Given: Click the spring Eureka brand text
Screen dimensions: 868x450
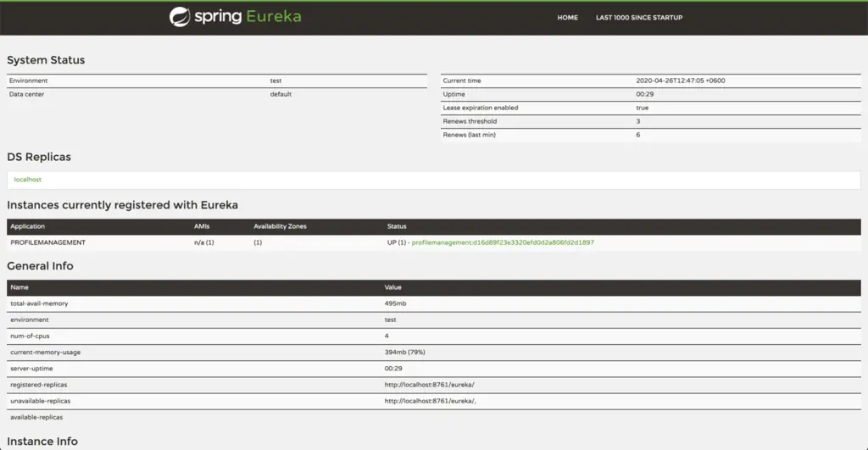Looking at the screenshot, I should (248, 17).
